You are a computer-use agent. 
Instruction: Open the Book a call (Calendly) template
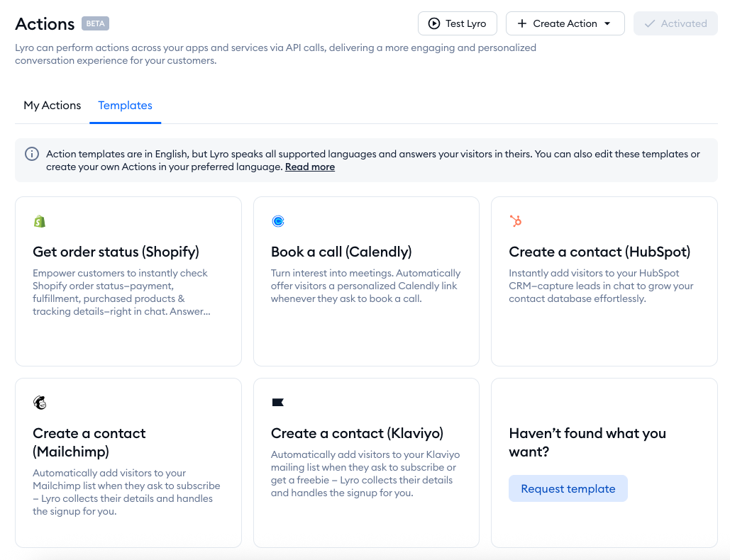(x=366, y=281)
